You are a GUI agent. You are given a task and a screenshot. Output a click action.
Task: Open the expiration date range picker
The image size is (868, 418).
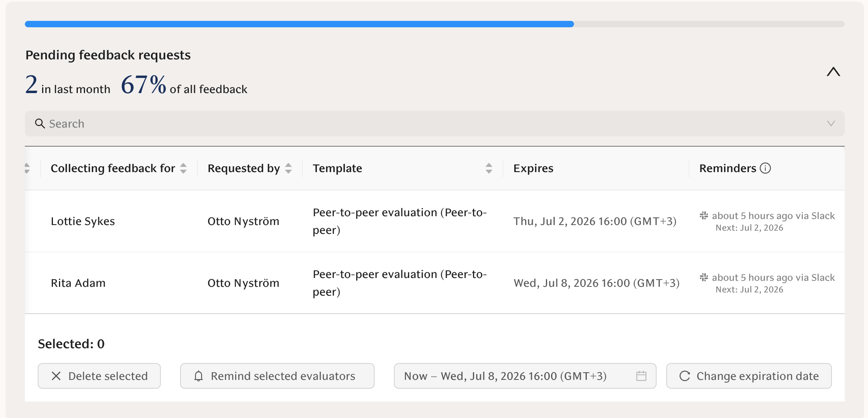pyautogui.click(x=525, y=376)
